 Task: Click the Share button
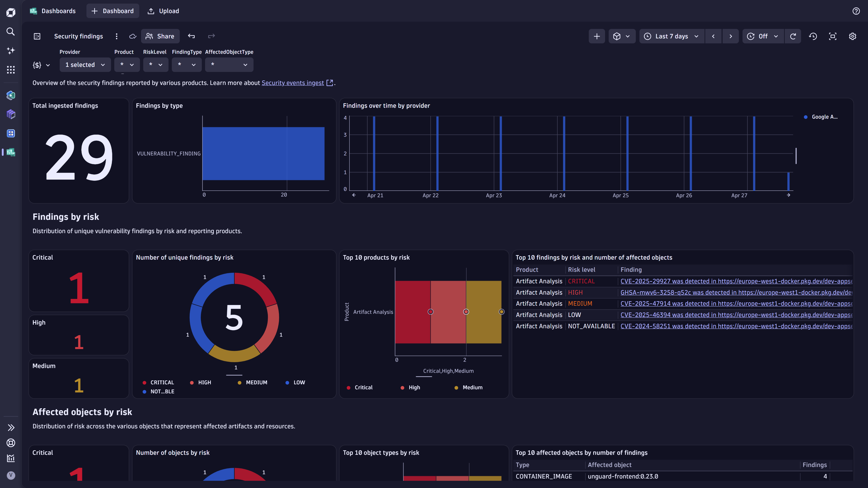(x=160, y=36)
